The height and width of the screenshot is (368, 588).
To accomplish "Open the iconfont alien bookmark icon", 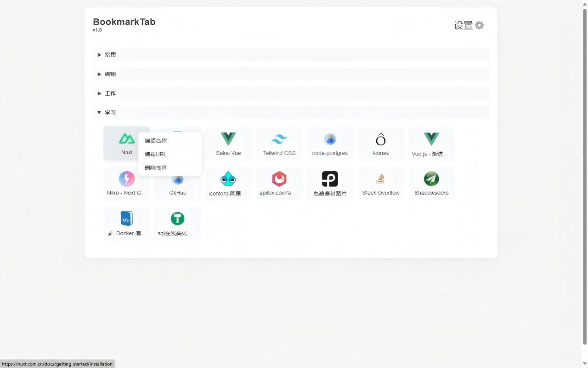I will click(228, 178).
